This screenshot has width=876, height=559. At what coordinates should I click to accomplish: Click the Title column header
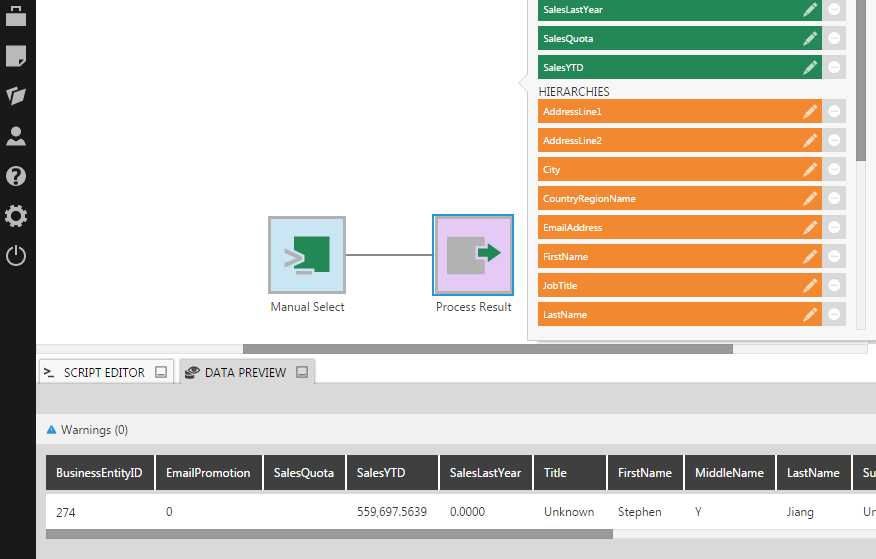[570, 473]
